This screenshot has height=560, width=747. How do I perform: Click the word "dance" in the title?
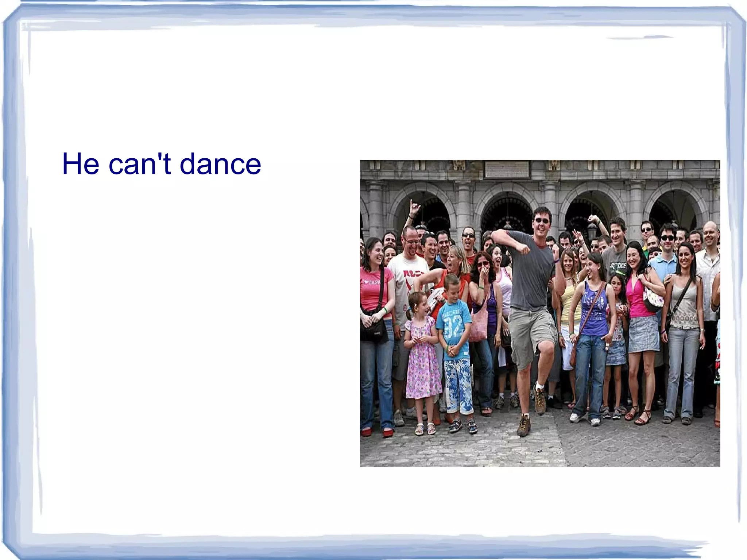click(x=220, y=164)
